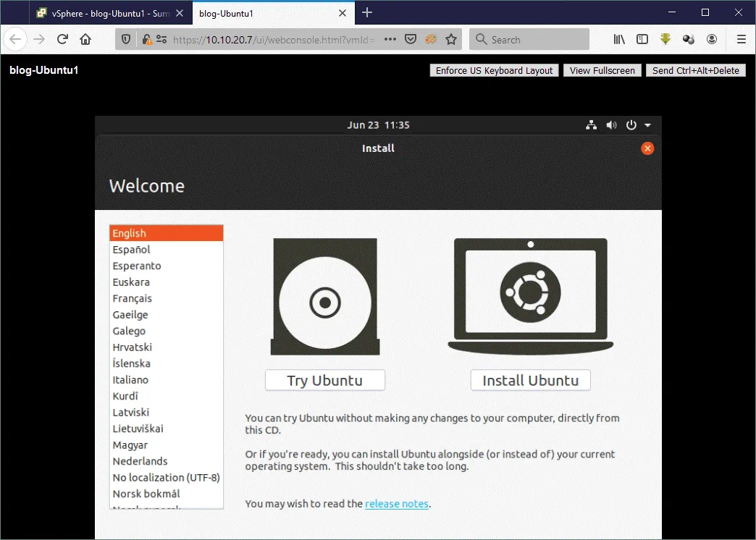
Task: Open page actions three-dots menu in address bar
Action: coord(390,40)
